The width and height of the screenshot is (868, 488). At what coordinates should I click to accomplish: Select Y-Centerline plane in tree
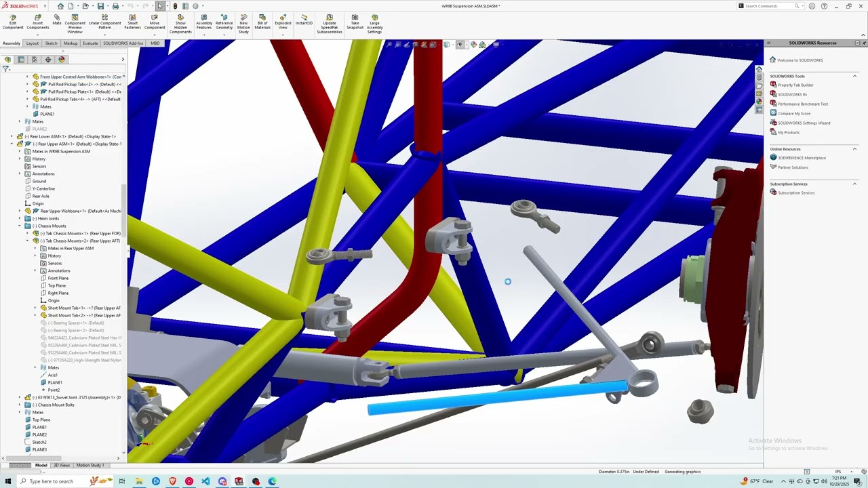click(40, 188)
